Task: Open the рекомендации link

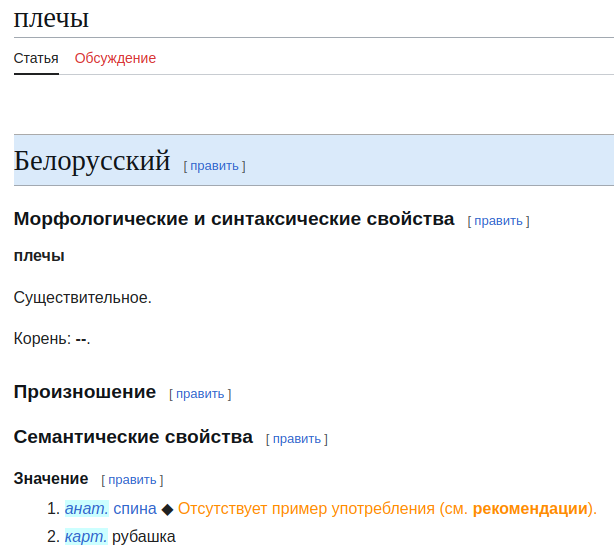Action: point(530,509)
